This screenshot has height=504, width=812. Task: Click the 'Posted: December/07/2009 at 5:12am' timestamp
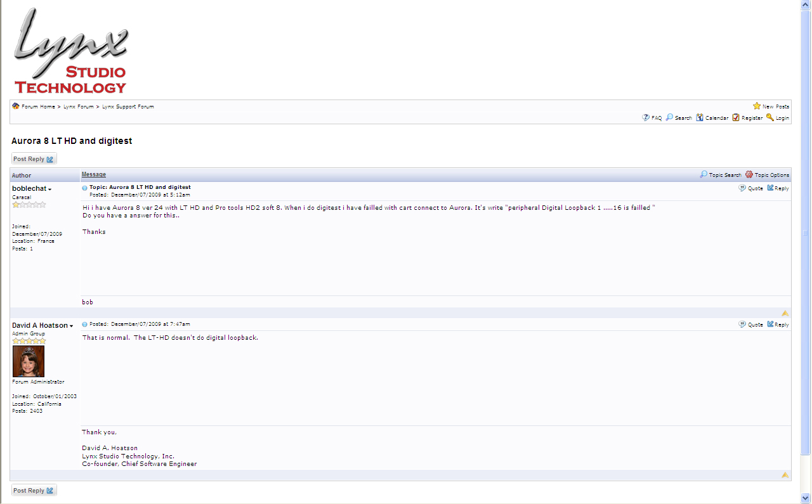pos(140,195)
